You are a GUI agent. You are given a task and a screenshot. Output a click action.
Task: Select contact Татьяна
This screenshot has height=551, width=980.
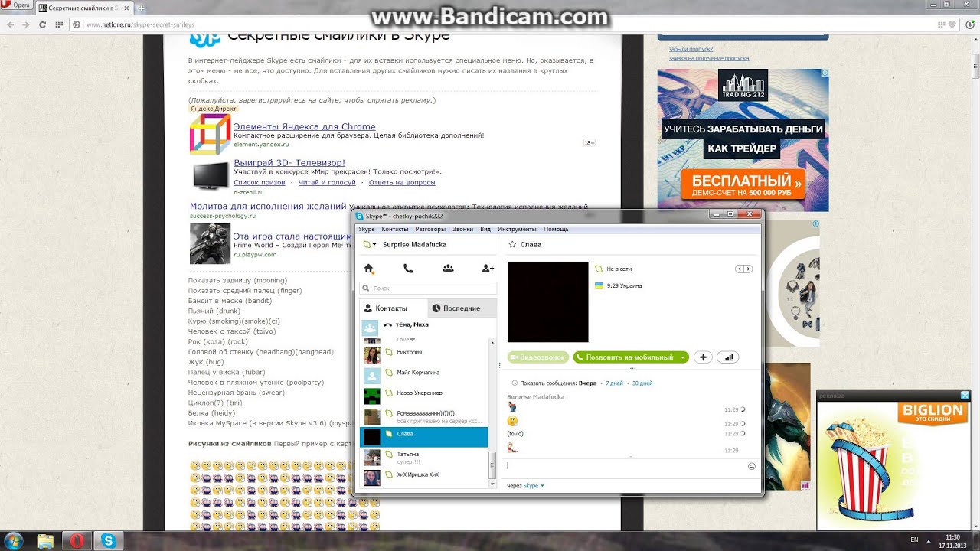(x=423, y=458)
